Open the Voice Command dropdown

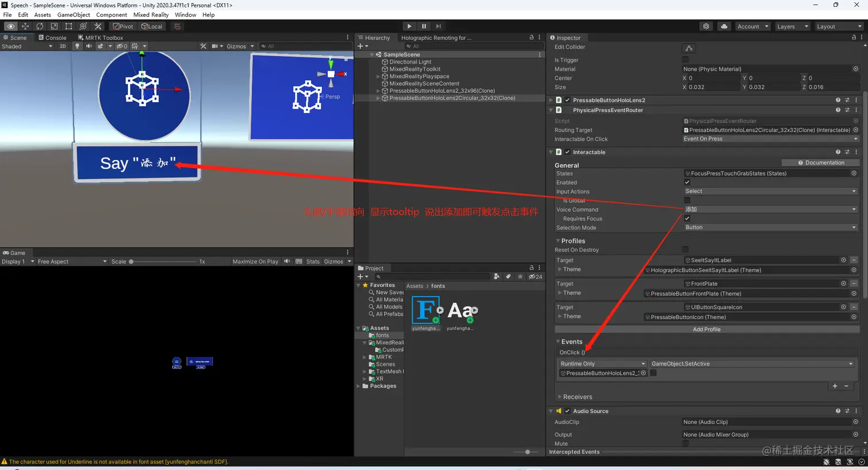pyautogui.click(x=770, y=209)
